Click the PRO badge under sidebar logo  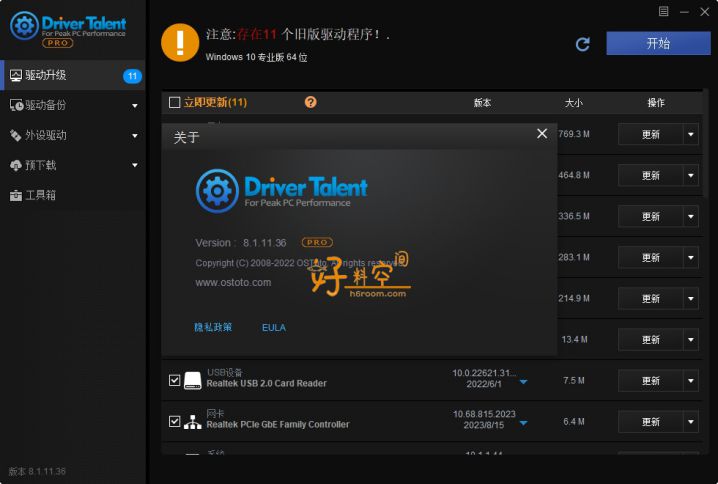pyautogui.click(x=57, y=43)
